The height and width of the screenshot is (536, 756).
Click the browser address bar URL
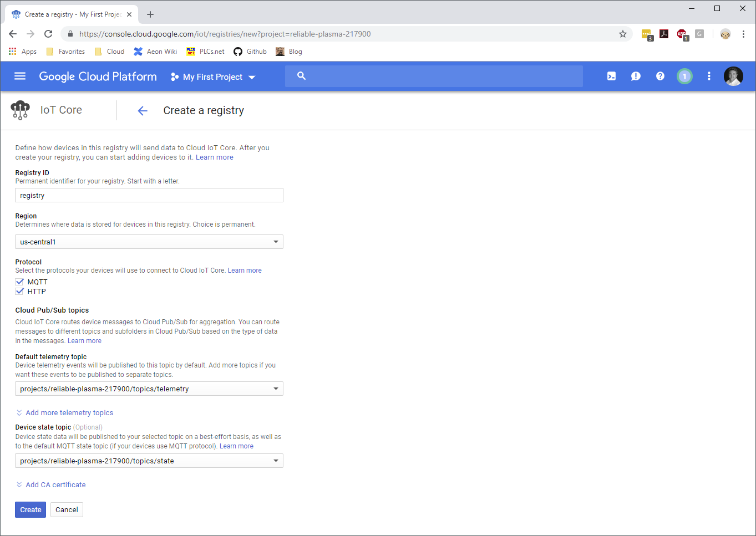225,34
